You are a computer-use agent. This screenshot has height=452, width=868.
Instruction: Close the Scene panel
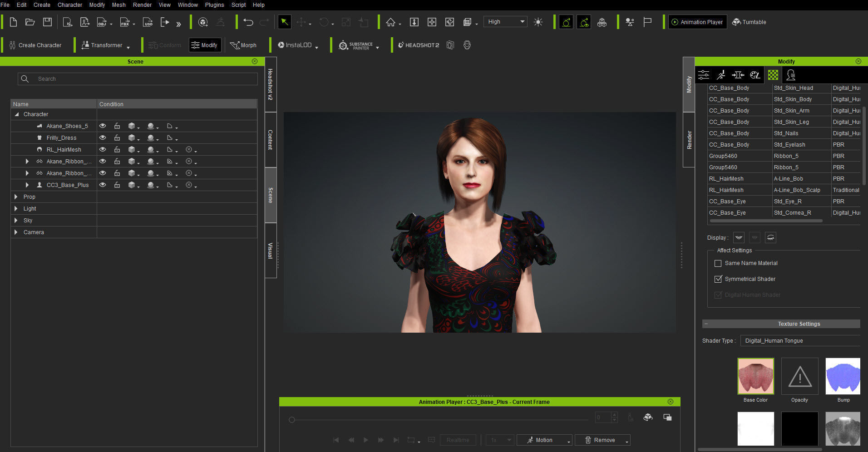click(255, 61)
